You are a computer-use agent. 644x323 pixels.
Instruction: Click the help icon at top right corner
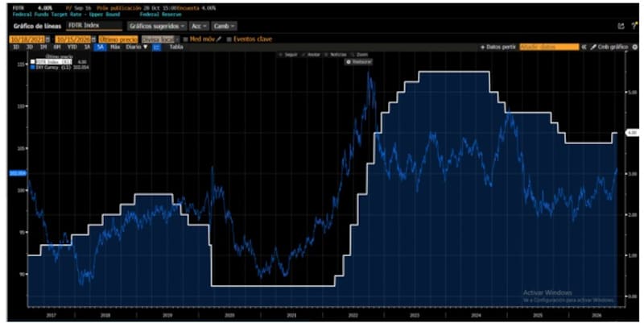pyautogui.click(x=633, y=26)
